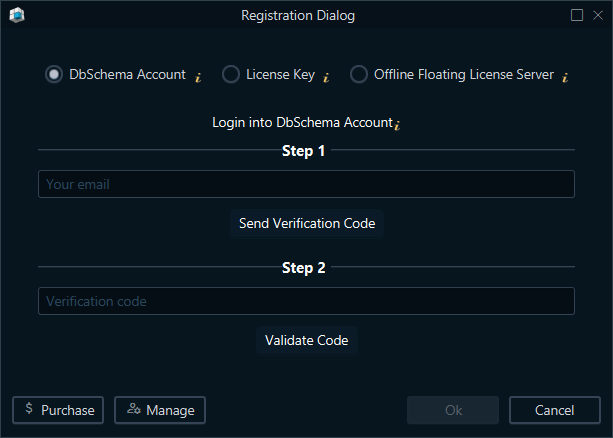Open info icon next to DbSchema Account
613x438 pixels.
point(198,77)
